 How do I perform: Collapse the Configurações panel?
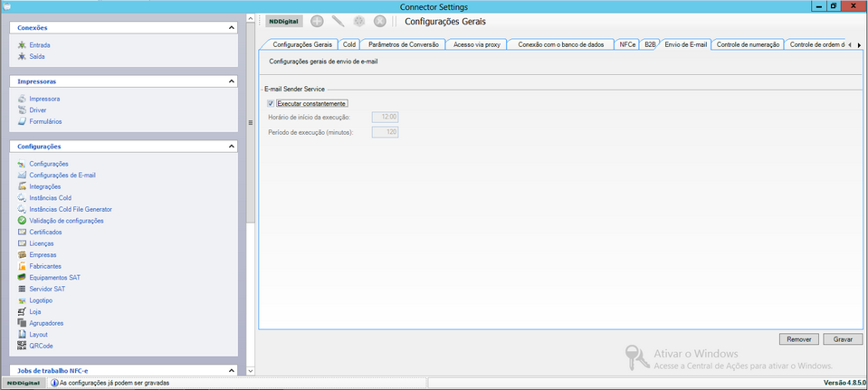point(232,147)
